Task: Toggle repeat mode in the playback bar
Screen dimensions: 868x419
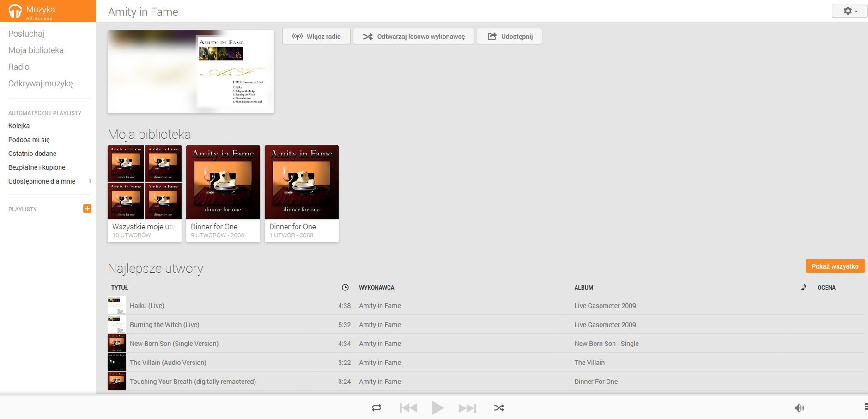Action: tap(376, 407)
